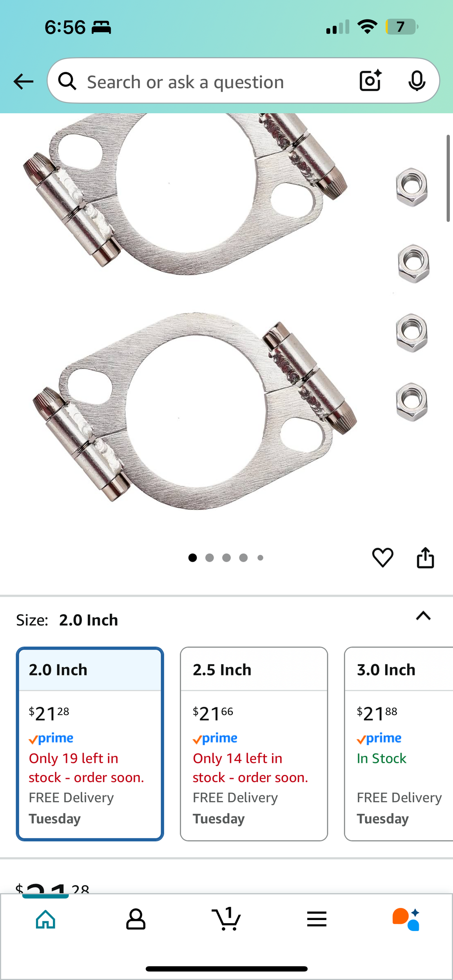Select the 3.0 Inch size option
The width and height of the screenshot is (453, 980).
coord(399,744)
